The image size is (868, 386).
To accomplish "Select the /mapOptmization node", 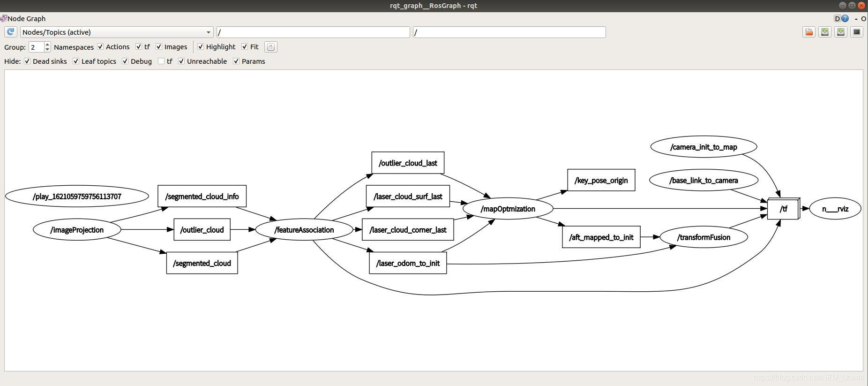I will (x=508, y=209).
